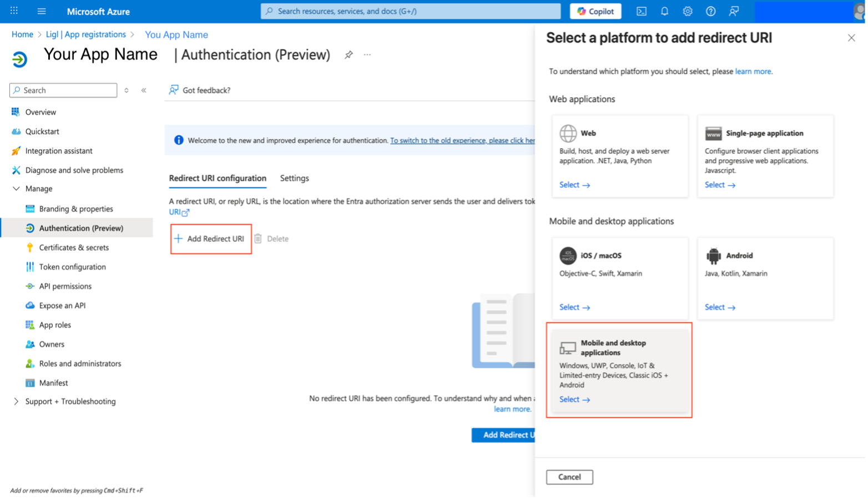
Task: Click Mobile and desktop applications devices icon
Action: [568, 348]
